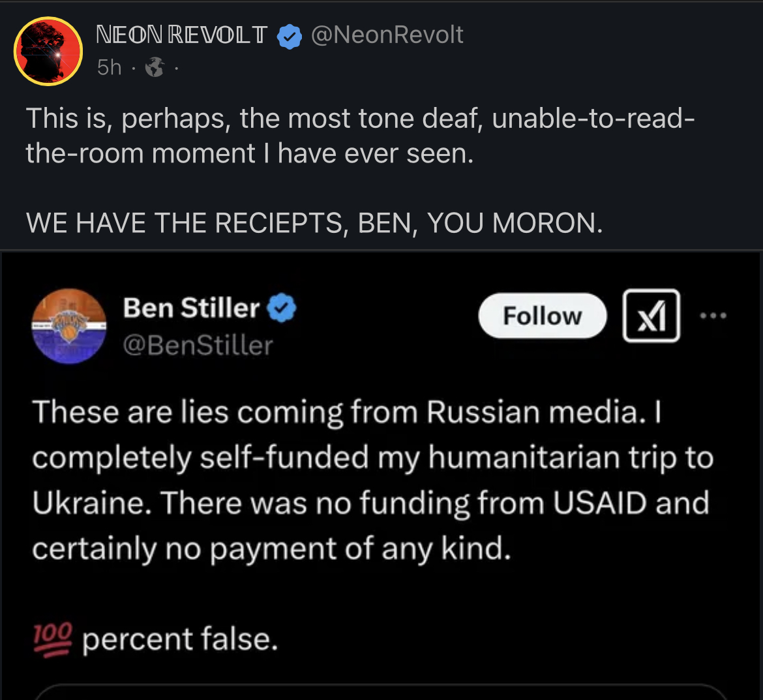Click 'These are lies coming from Russian media'

tap(346, 411)
